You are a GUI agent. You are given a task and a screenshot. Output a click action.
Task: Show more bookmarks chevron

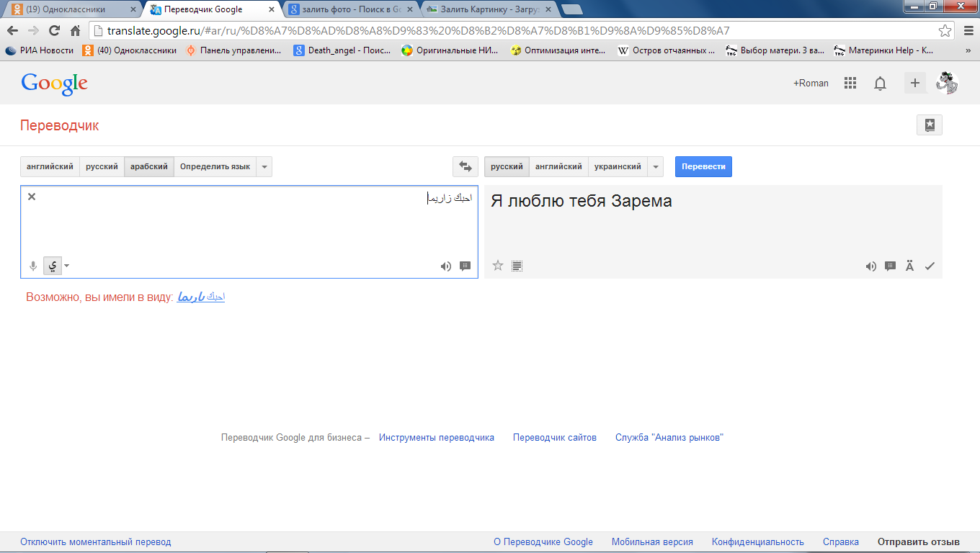[968, 50]
